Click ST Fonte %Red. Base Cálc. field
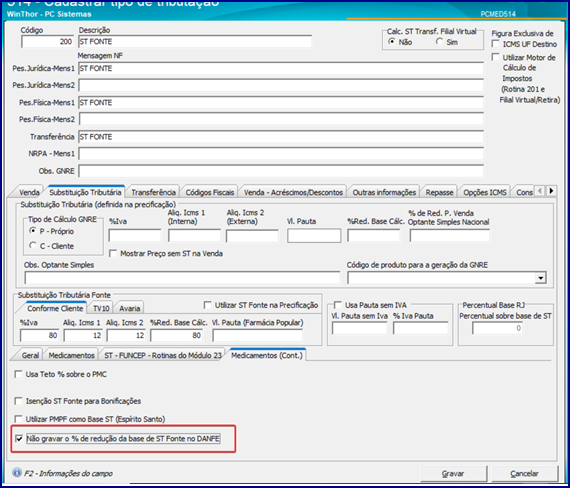Image resolution: width=570 pixels, height=488 pixels. pos(176,335)
